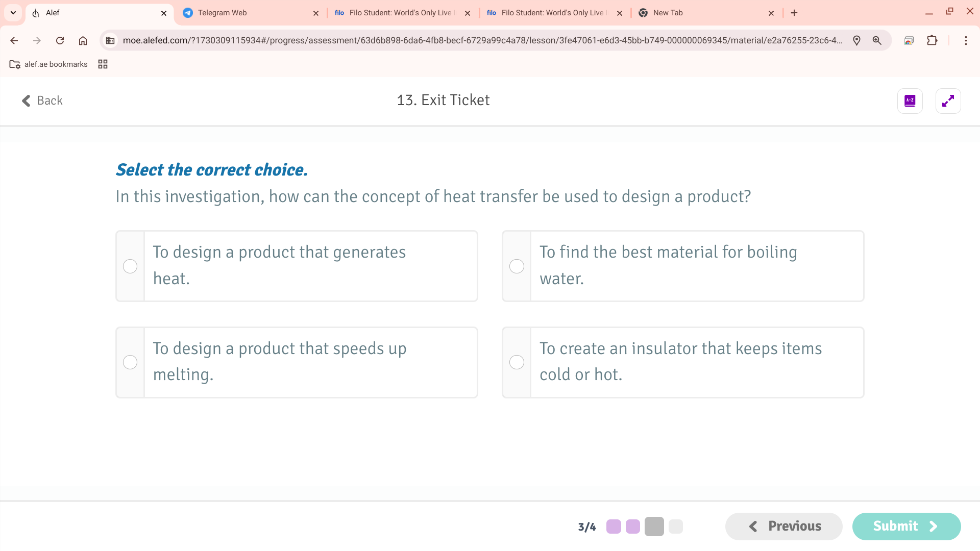Click the browser home icon

83,40
